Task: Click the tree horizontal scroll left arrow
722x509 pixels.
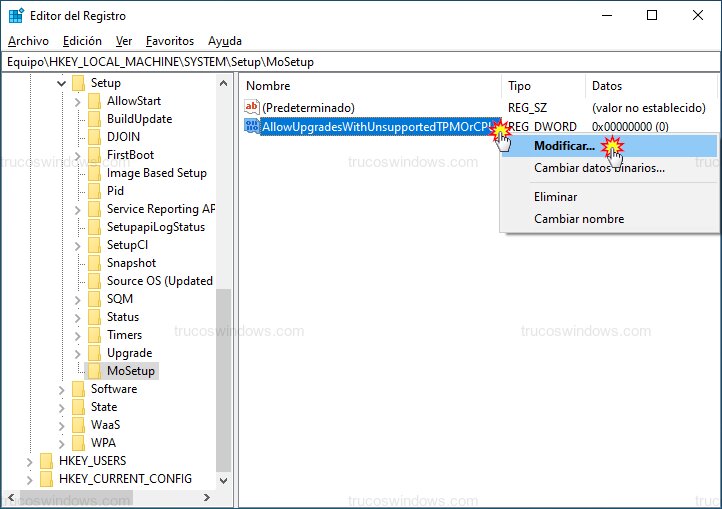Action: tap(11, 497)
